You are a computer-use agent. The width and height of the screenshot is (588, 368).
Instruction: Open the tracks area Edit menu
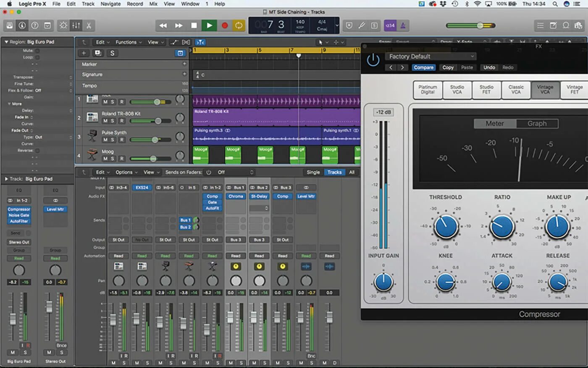tap(102, 42)
